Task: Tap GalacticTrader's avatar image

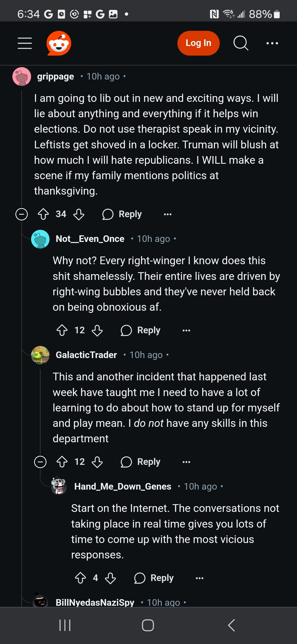Action: tap(40, 355)
